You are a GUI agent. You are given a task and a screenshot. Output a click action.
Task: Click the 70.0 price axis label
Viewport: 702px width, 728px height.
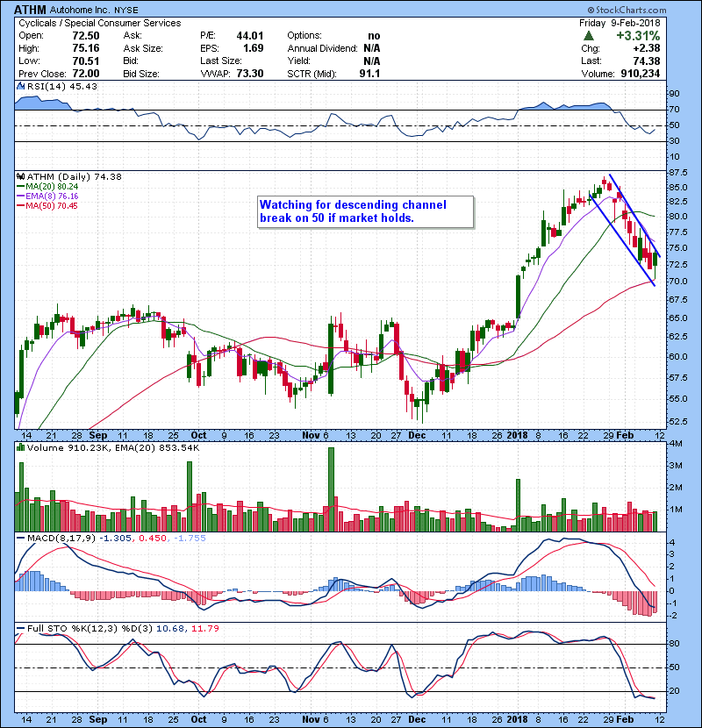click(x=678, y=282)
